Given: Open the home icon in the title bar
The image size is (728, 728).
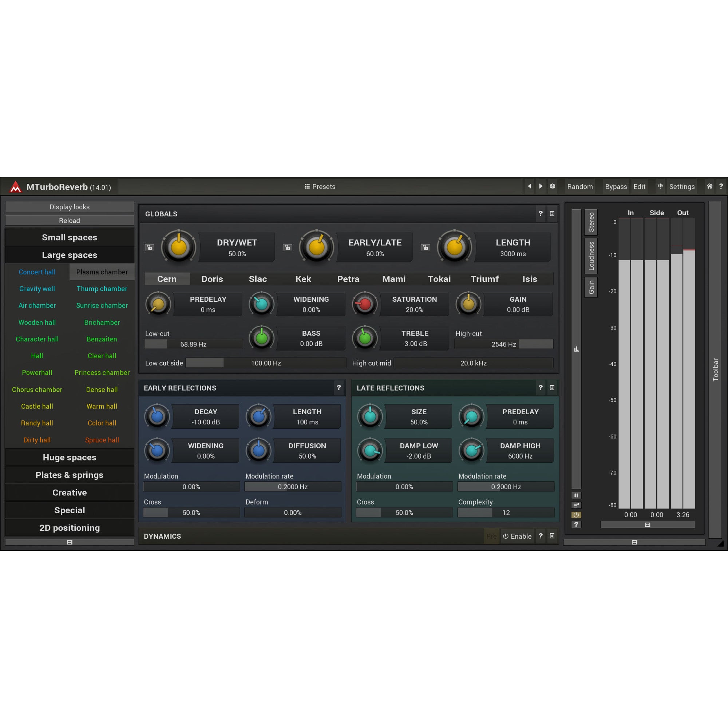Looking at the screenshot, I should [x=709, y=186].
